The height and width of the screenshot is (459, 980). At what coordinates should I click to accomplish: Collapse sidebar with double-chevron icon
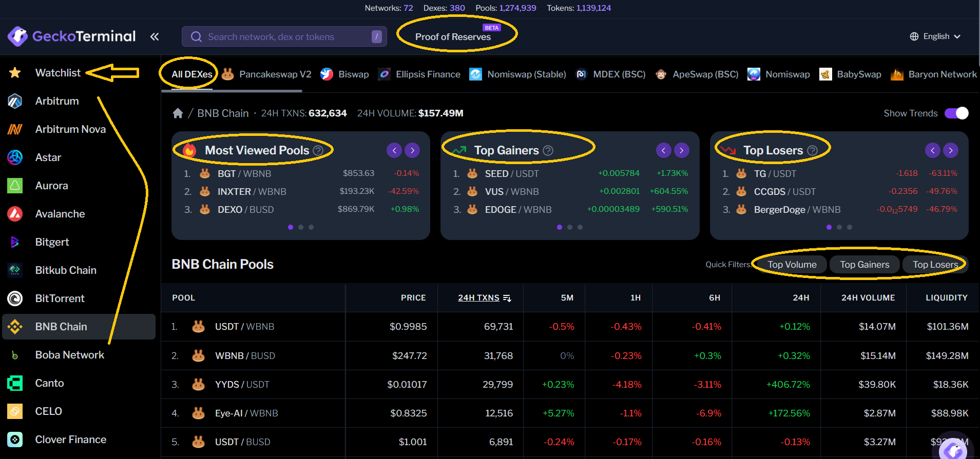(155, 36)
